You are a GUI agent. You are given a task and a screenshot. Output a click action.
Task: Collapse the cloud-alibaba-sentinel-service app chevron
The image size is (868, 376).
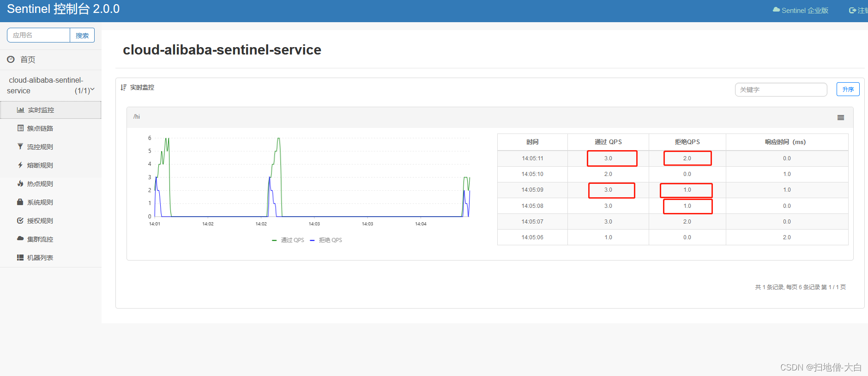tap(92, 90)
